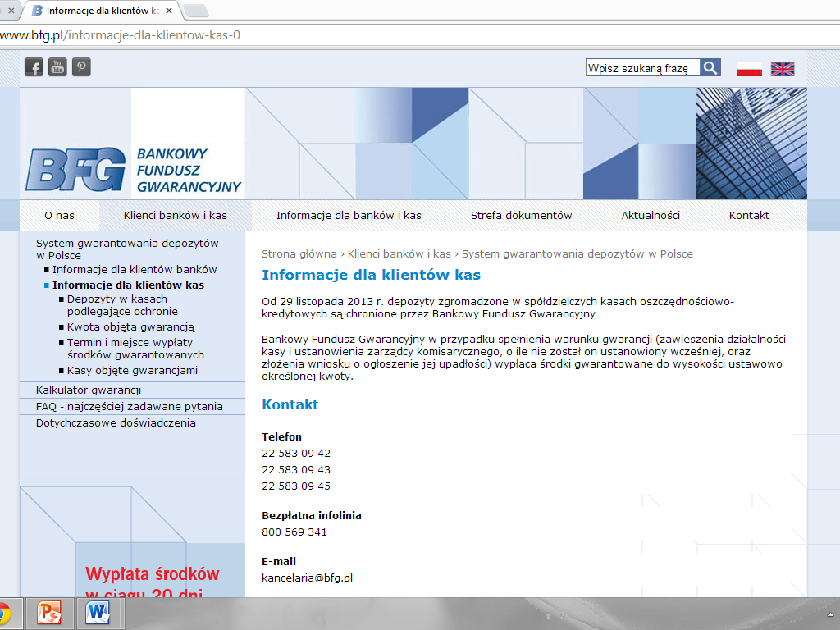Open the Aktualności menu
Image resolution: width=840 pixels, height=630 pixels.
pos(651,216)
